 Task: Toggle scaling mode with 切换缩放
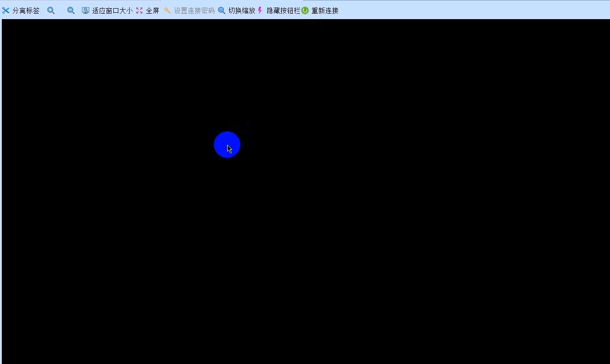tap(237, 10)
